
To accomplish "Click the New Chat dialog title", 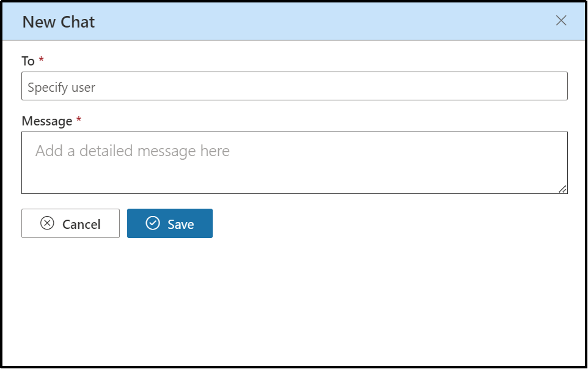I will click(x=59, y=22).
